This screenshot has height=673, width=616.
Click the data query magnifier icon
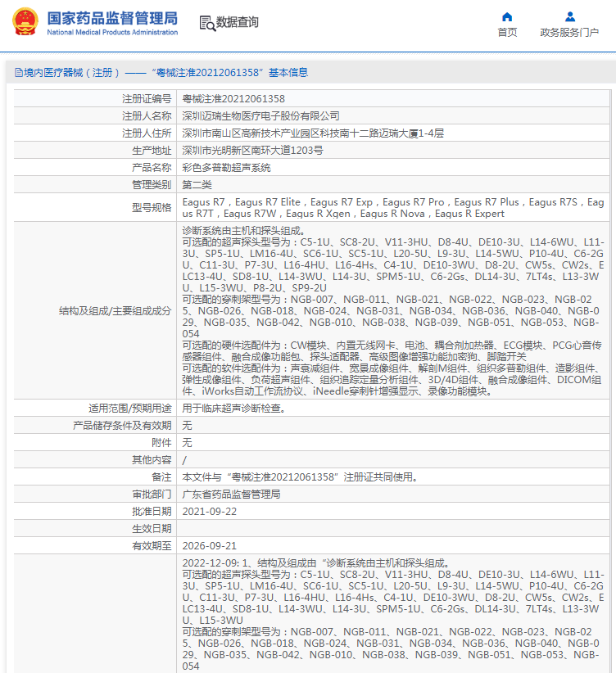pyautogui.click(x=207, y=23)
